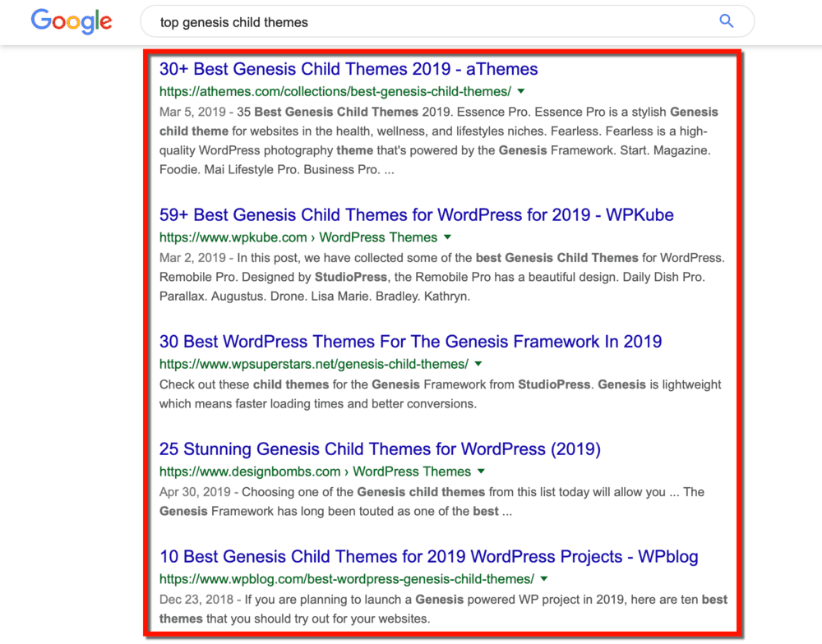Click the wpsuperstars.net genesis-child-themes URL

pyautogui.click(x=314, y=364)
